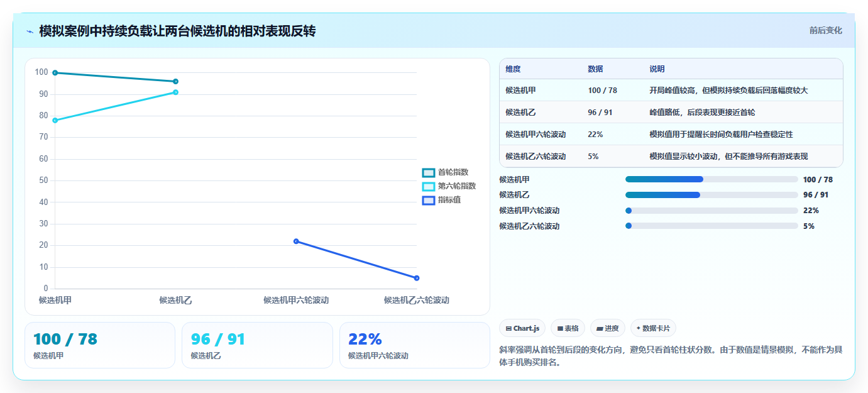This screenshot has height=393, width=868.
Task: Click the 进度 chip
Action: [x=608, y=328]
